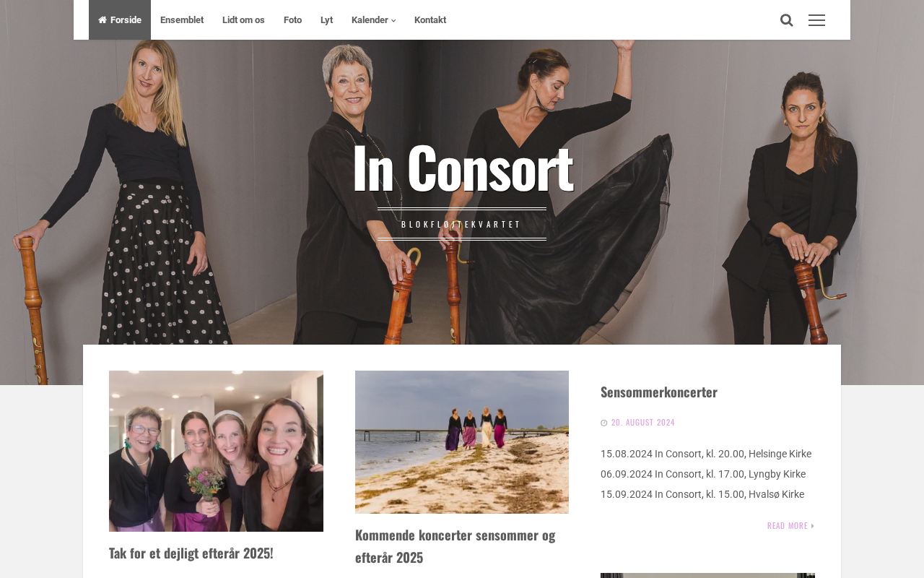Open the Kontakt page
The image size is (924, 578).
(430, 20)
